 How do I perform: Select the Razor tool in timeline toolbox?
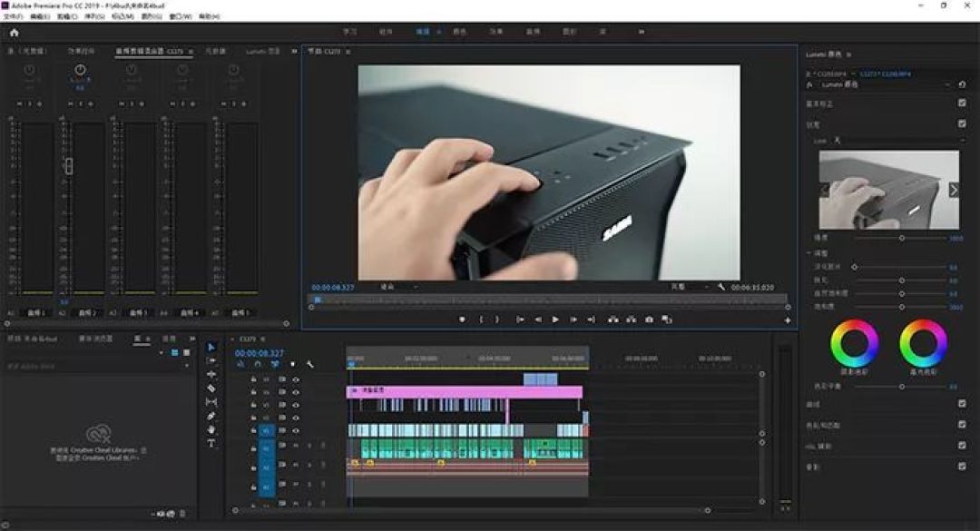coord(211,388)
